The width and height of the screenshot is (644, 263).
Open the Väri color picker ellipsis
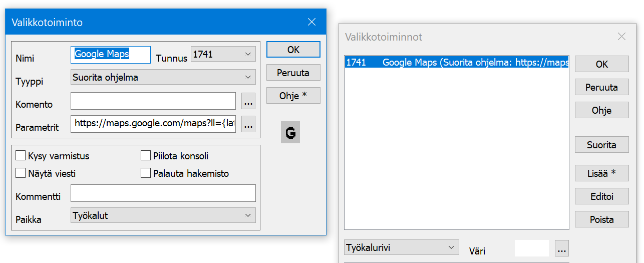click(562, 249)
